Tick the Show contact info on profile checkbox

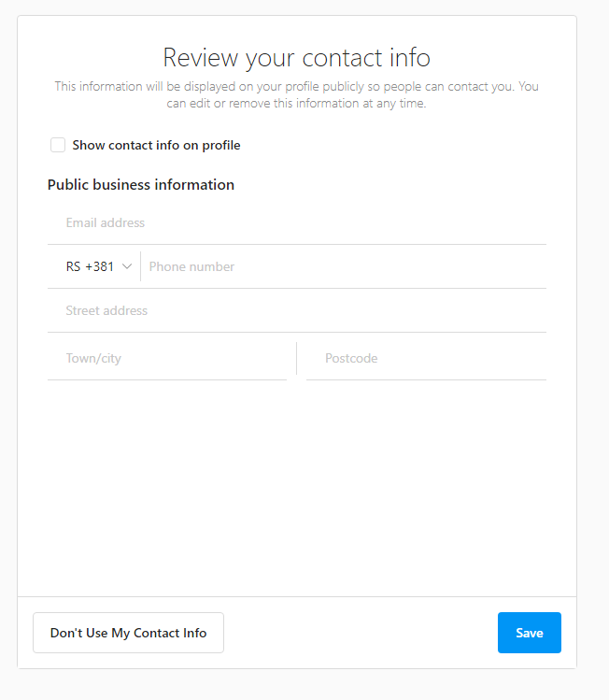click(x=58, y=145)
